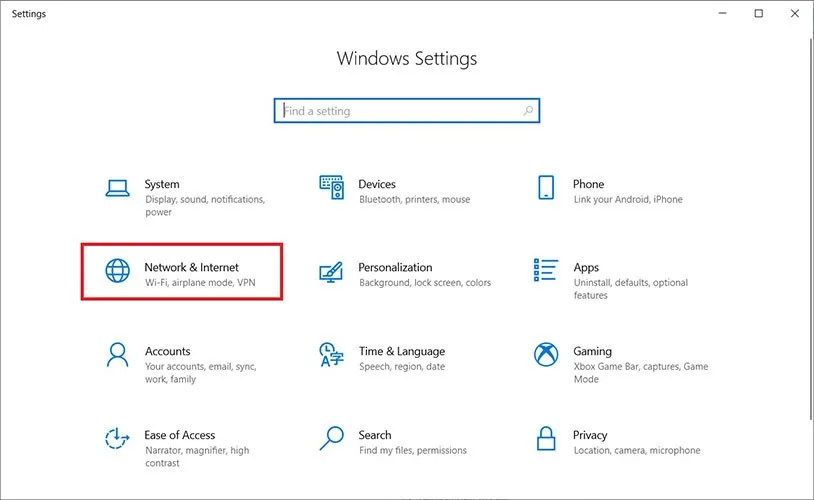Open the Phone settings label
814x500 pixels.
[x=588, y=184]
